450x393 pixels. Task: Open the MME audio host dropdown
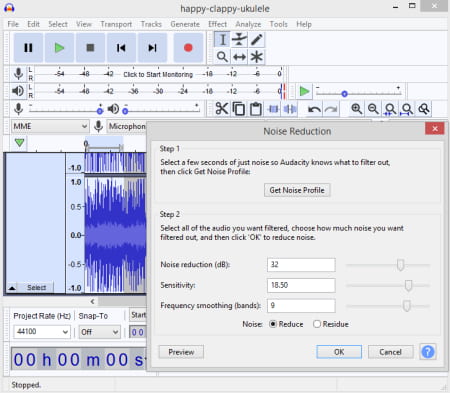pos(50,126)
